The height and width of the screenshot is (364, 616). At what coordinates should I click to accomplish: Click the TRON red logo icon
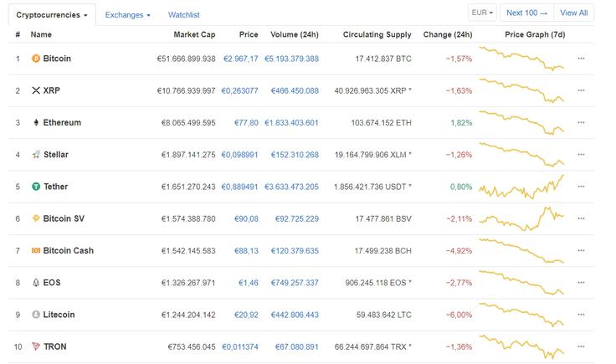tap(36, 346)
